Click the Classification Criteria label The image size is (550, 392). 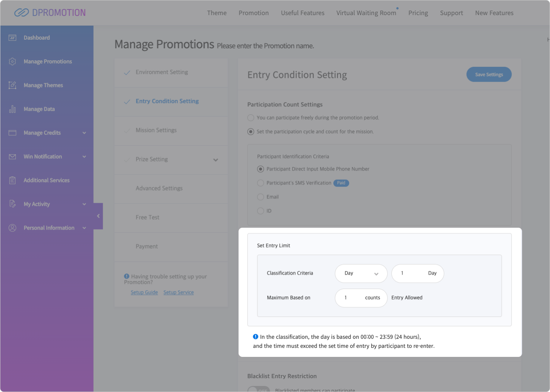click(x=290, y=273)
